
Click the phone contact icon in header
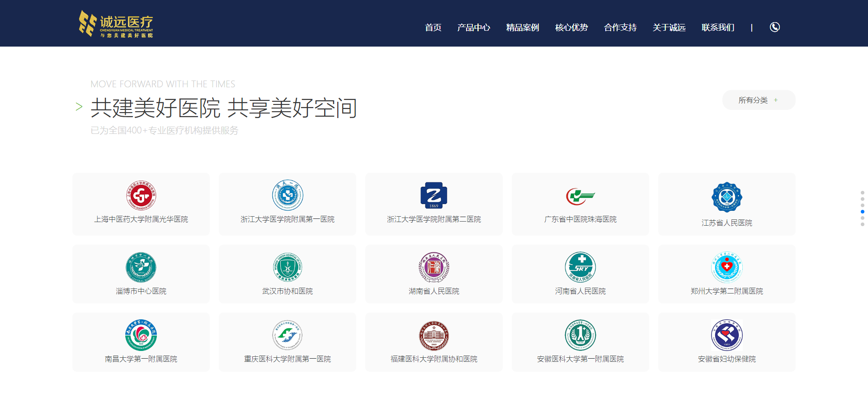774,27
